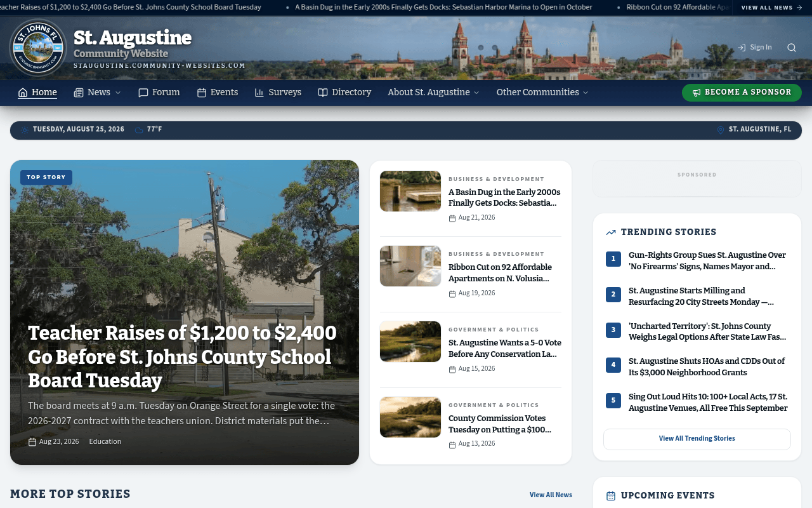Expand the News dropdown chevron
Viewport: 812px width, 508px height.
[118, 93]
